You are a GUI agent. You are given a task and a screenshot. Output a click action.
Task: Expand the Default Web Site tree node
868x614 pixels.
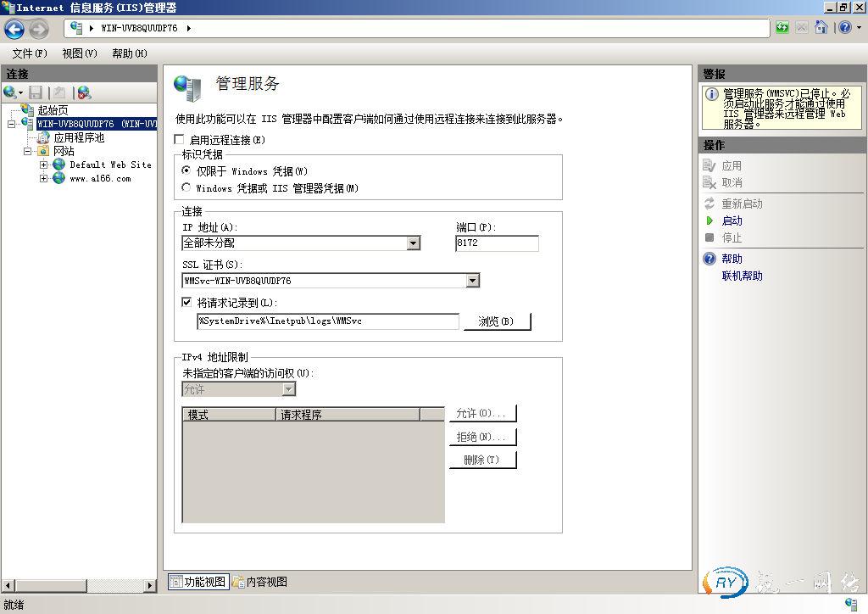click(x=44, y=165)
